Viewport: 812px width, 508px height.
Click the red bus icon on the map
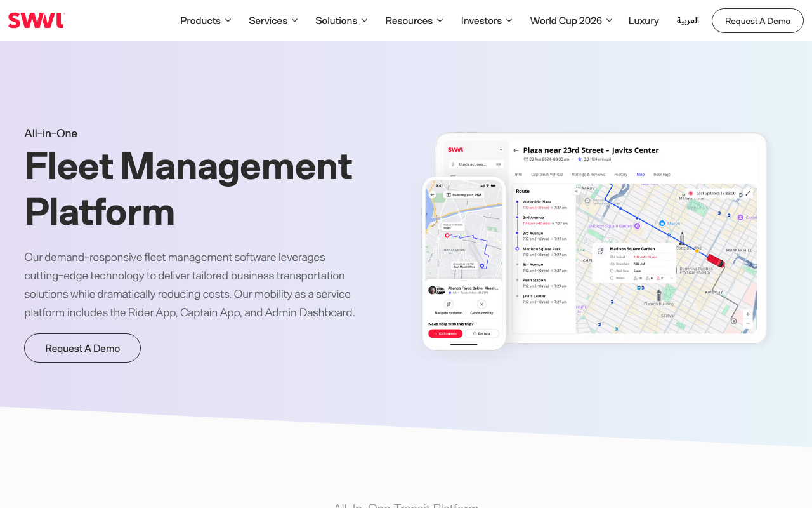pos(716,260)
